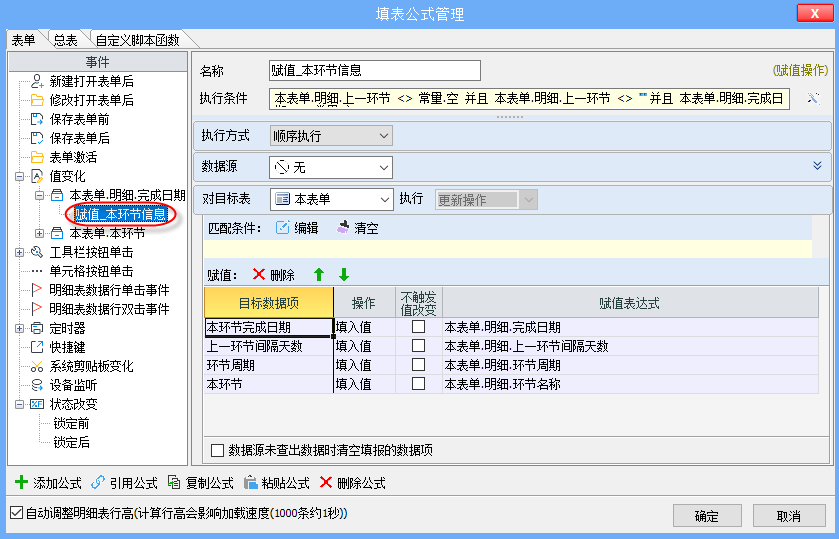Viewport: 839px width, 539px height.
Task: Click the 保存表单前 event icon
Action: [x=37, y=119]
